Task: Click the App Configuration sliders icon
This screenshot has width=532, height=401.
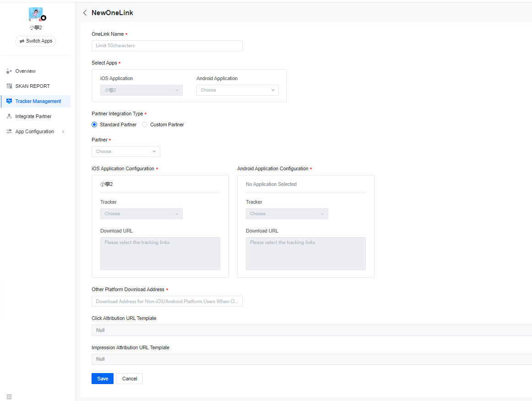Action: (9, 131)
